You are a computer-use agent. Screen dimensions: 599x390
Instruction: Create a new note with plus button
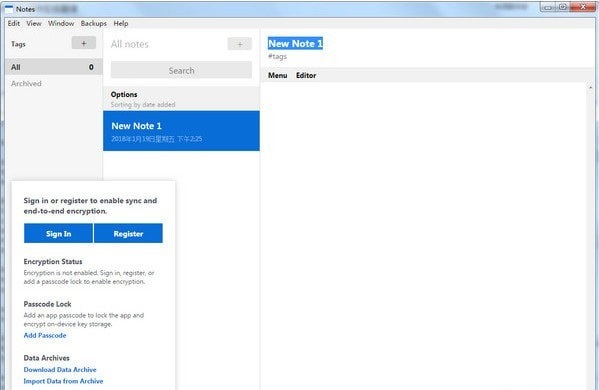pos(240,44)
